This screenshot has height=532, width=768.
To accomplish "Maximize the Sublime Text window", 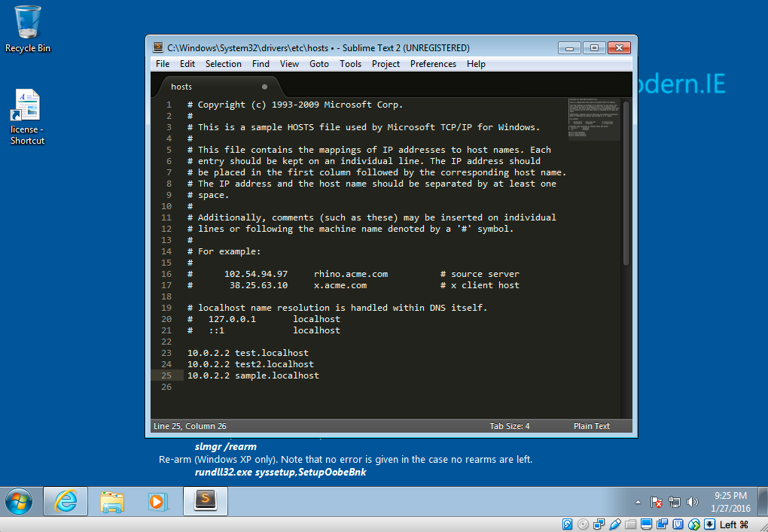I will click(x=594, y=48).
